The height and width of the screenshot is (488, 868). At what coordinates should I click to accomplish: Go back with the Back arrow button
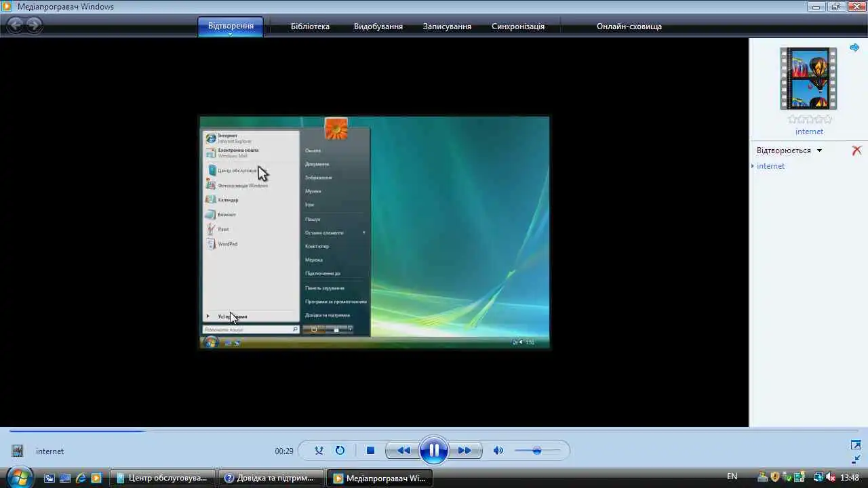[15, 26]
